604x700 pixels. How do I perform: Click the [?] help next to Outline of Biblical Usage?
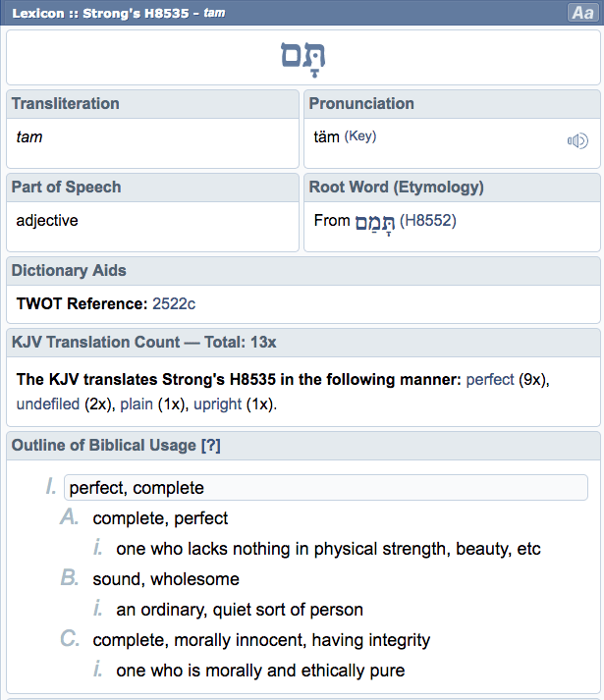210,446
